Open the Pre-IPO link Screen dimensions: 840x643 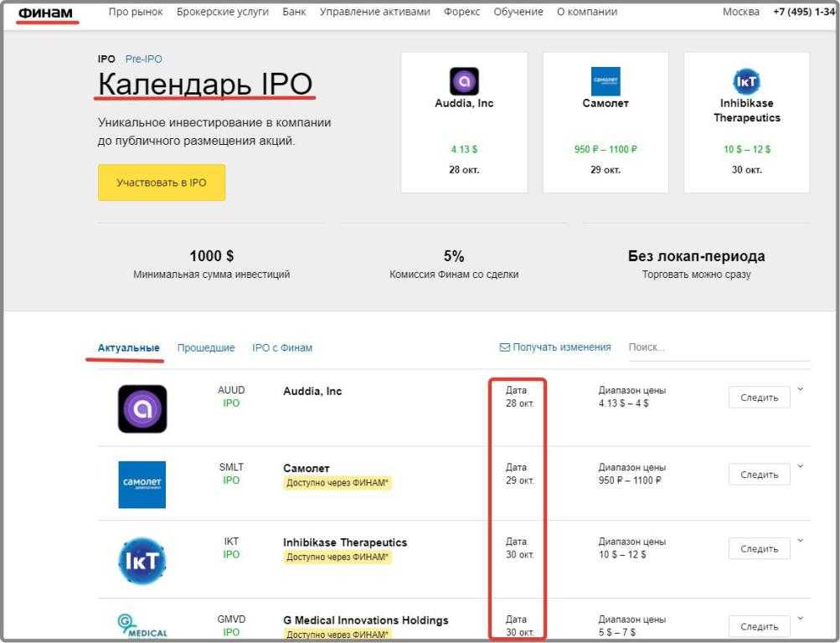[144, 59]
